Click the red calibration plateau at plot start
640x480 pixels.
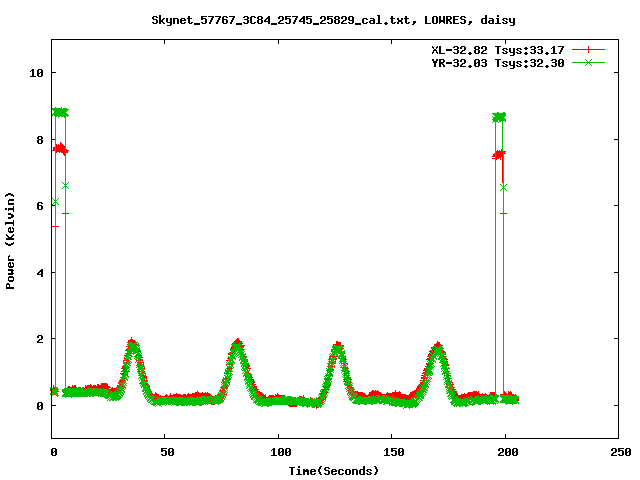point(60,149)
